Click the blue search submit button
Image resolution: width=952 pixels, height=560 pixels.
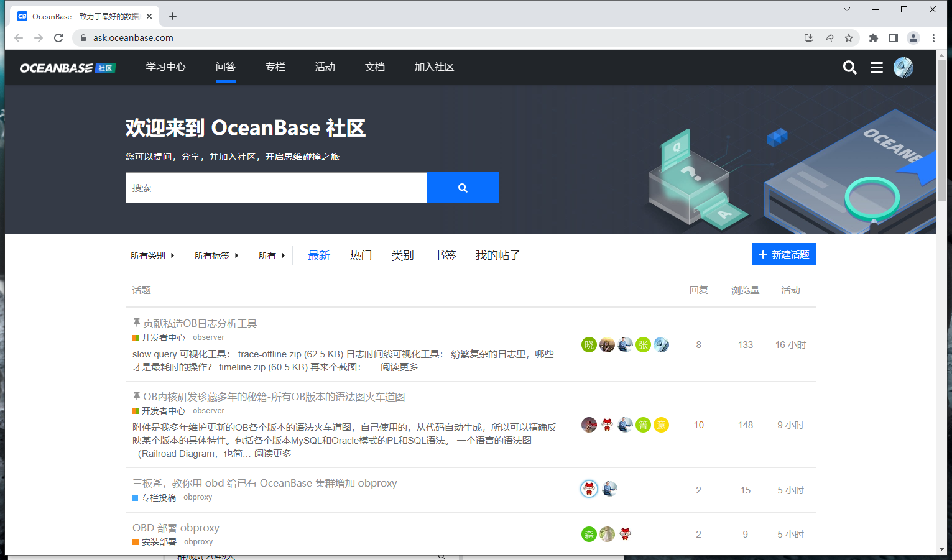pos(462,188)
